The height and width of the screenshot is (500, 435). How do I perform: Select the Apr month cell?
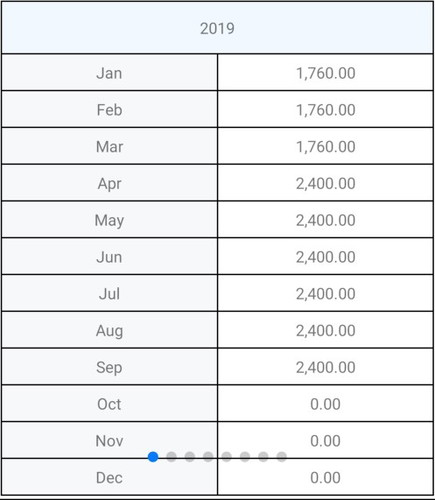point(109,183)
